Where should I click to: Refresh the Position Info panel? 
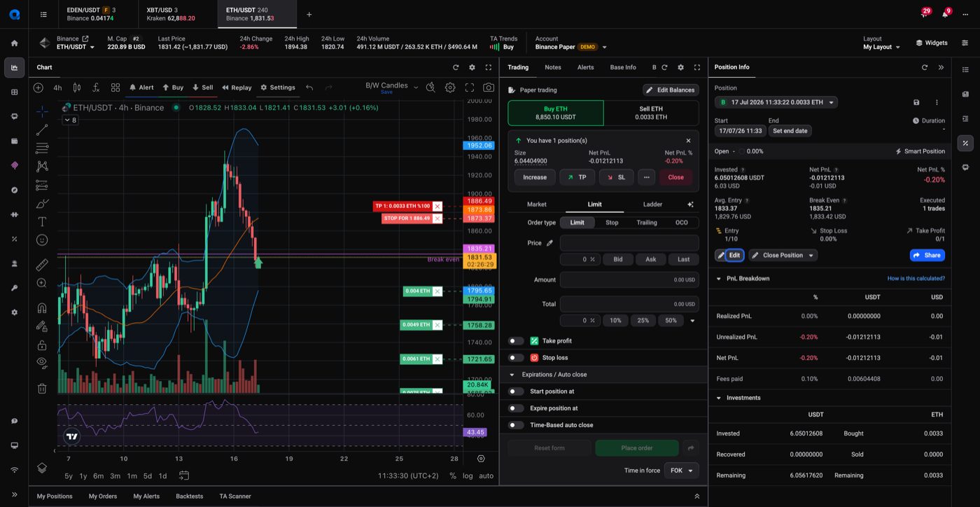(925, 67)
